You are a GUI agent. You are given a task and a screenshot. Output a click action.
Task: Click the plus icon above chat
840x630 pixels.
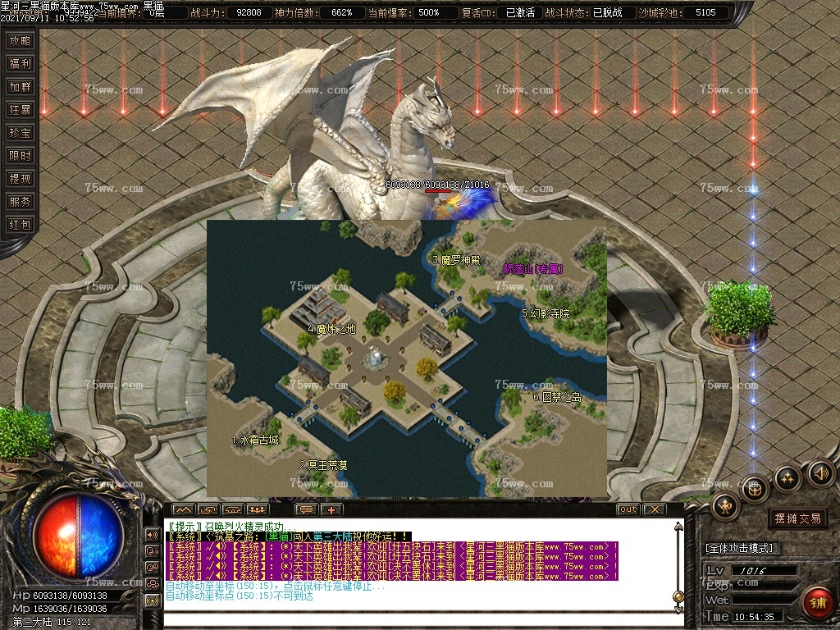tap(331, 509)
